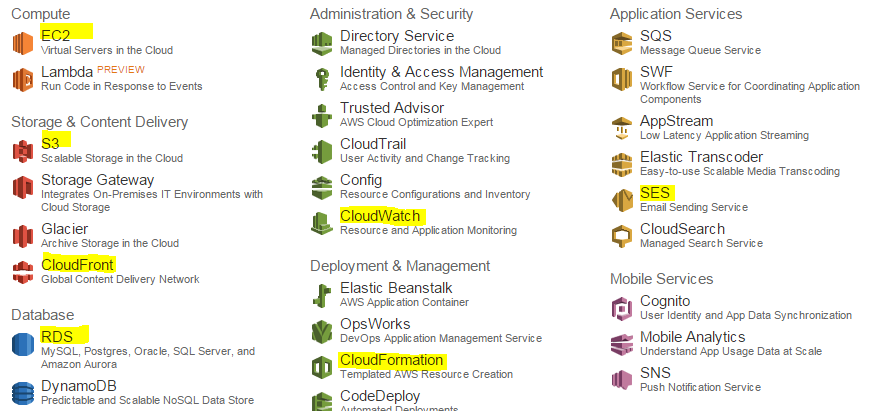Open the OpsWorks service link
Image resolution: width=870 pixels, height=411 pixels.
click(x=375, y=324)
